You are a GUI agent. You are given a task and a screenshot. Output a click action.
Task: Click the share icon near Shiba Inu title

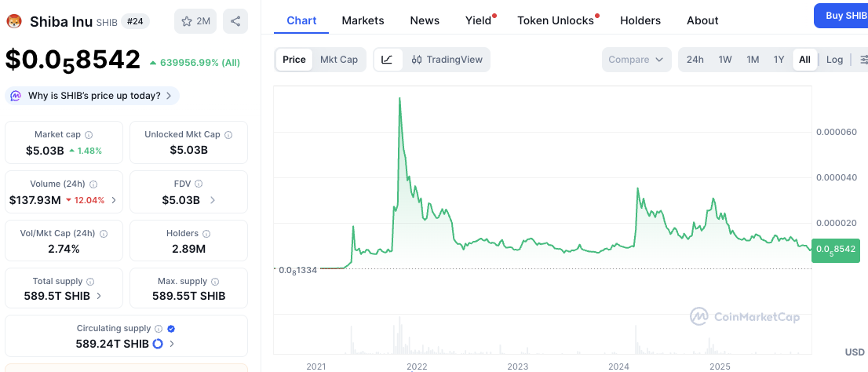click(235, 21)
